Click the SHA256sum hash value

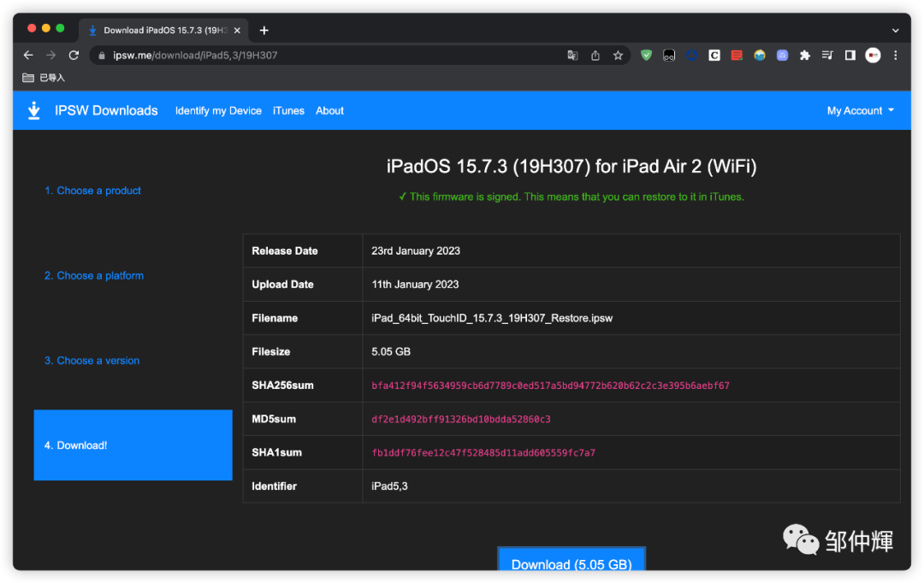click(x=550, y=386)
